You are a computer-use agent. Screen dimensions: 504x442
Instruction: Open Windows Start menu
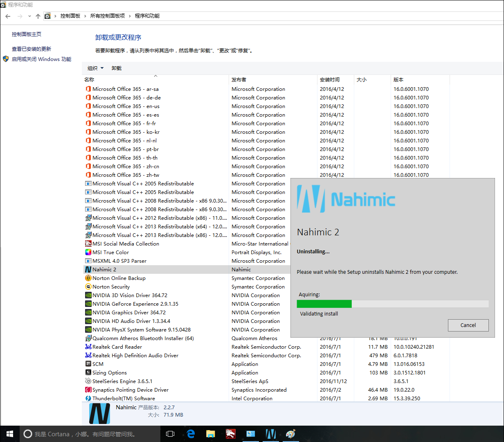[x=10, y=434]
